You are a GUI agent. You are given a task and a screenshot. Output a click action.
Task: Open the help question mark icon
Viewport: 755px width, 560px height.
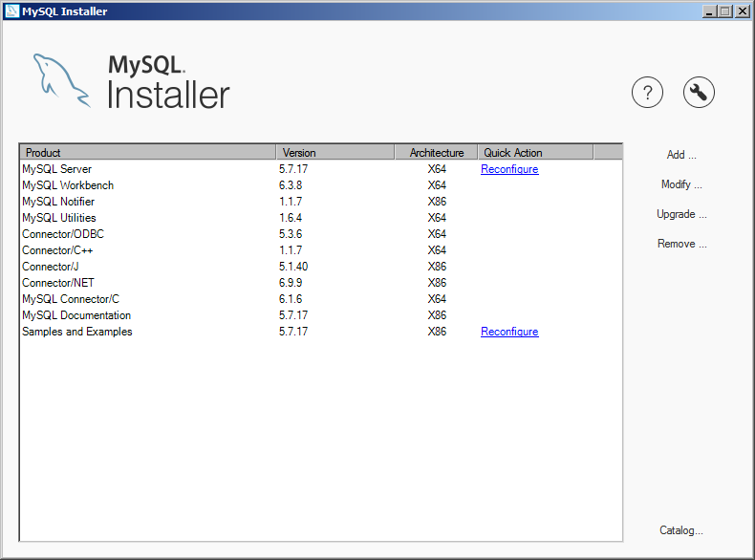pos(647,92)
